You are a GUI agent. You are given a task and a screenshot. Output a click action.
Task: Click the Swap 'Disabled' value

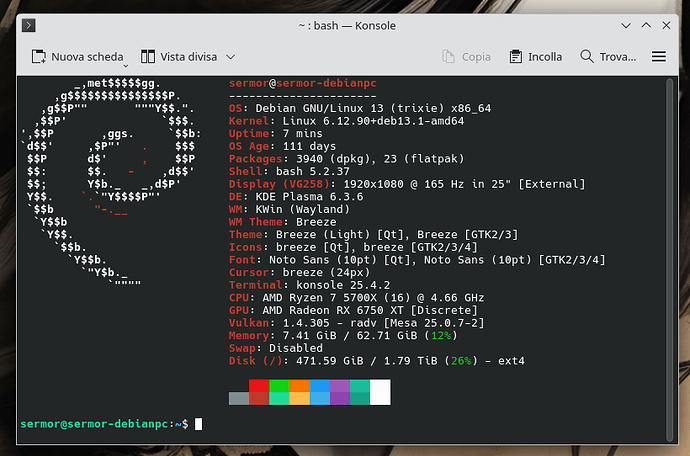[296, 348]
